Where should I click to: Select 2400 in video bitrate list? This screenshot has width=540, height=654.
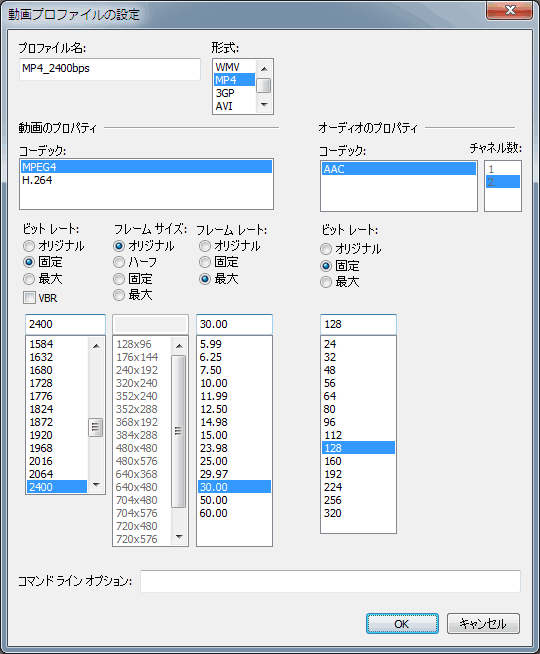pos(57,487)
